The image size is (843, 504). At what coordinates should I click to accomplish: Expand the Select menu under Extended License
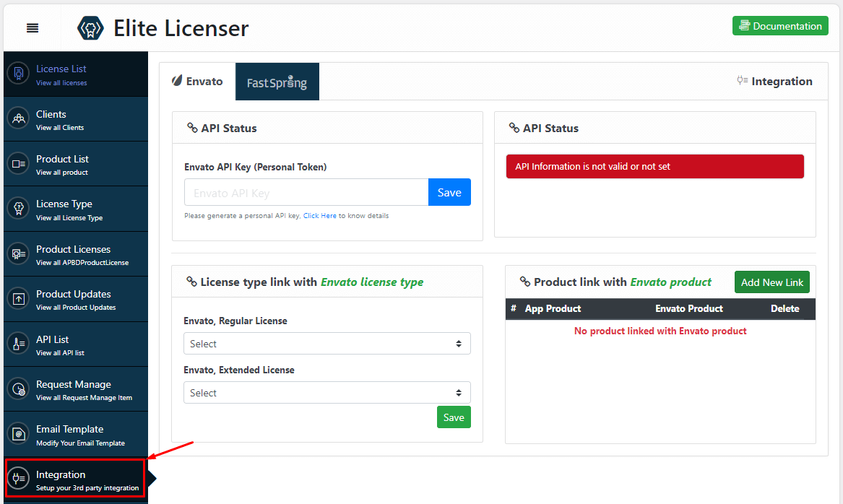point(327,392)
